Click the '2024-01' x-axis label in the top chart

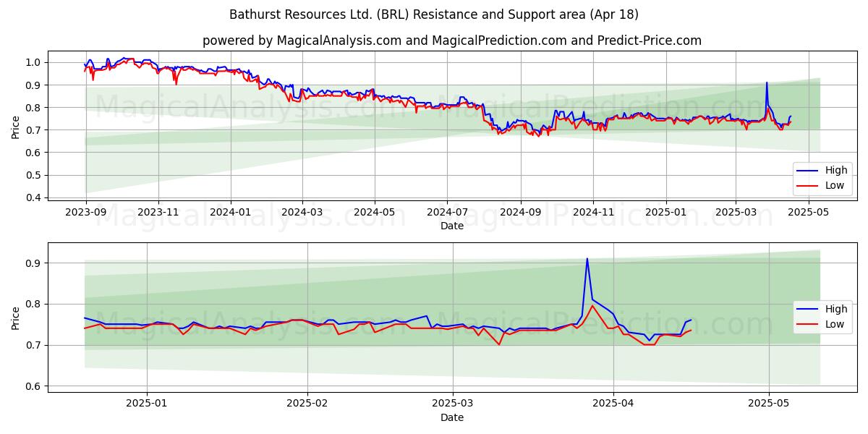click(x=231, y=213)
